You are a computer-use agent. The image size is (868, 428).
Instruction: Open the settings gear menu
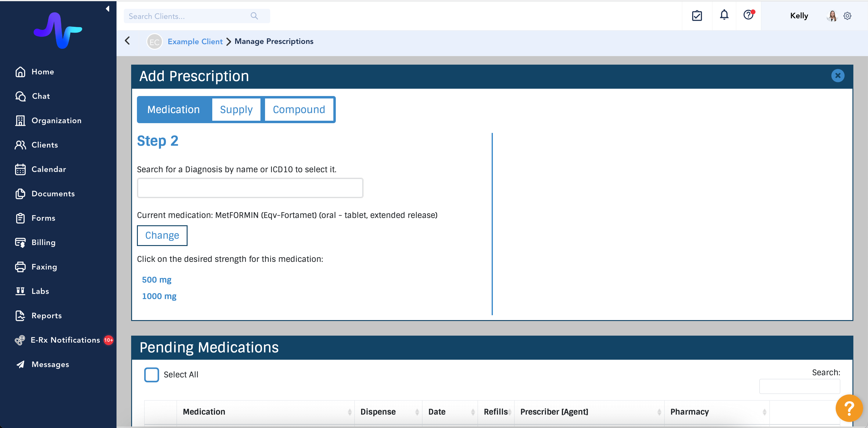(848, 16)
